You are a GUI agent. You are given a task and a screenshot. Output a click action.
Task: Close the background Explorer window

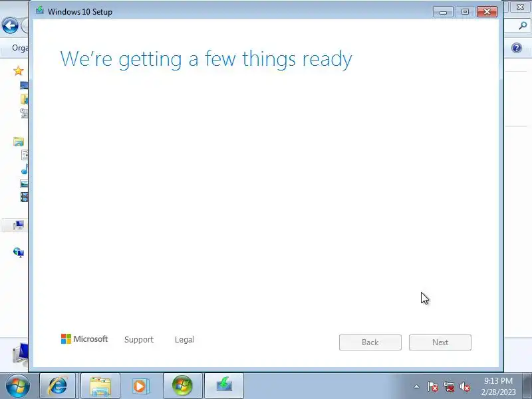pyautogui.click(x=520, y=7)
